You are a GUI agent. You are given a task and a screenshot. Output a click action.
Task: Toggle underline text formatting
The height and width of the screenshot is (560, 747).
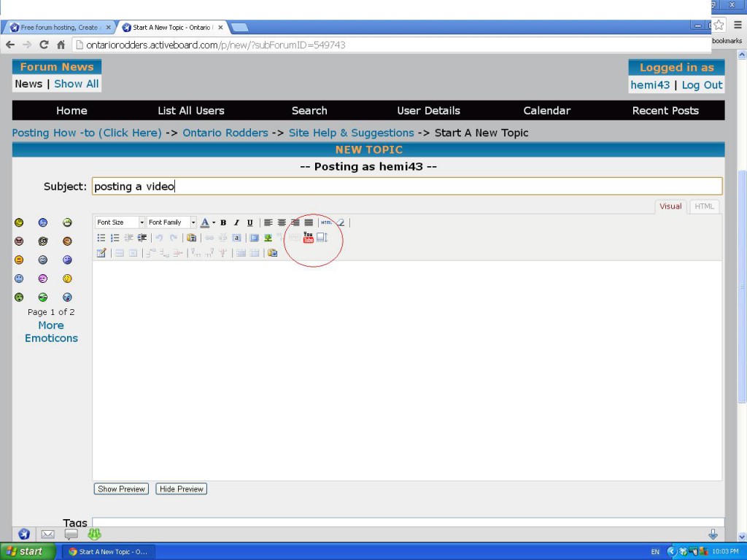[x=249, y=222]
